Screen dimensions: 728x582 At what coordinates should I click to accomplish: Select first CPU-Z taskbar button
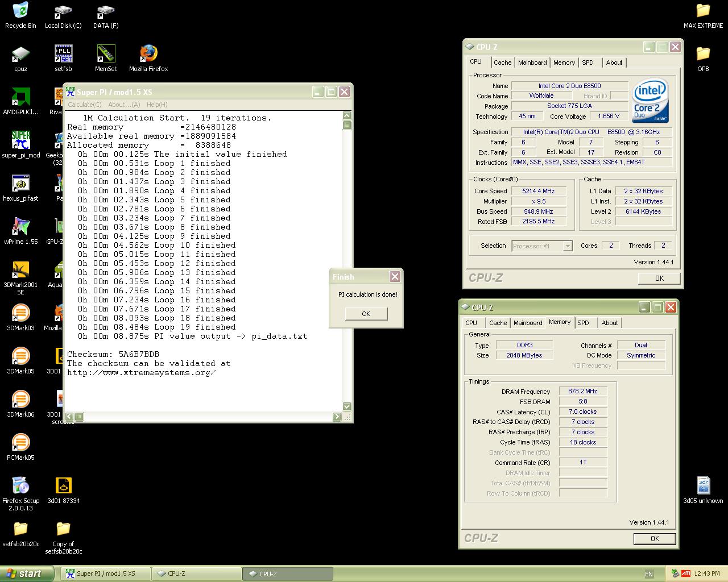tap(196, 573)
